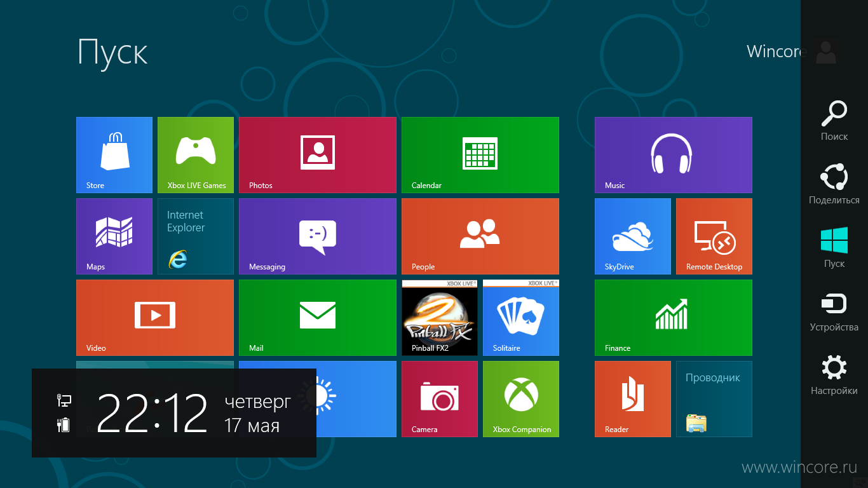Open the Mail tile

click(318, 318)
